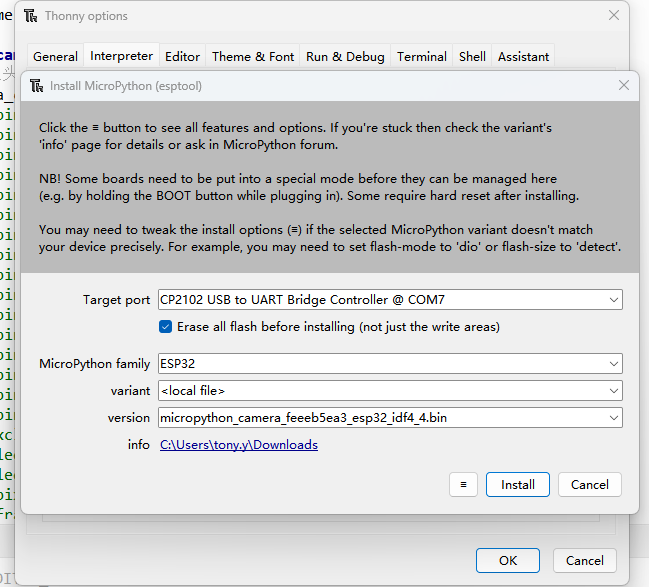This screenshot has width=649, height=587.
Task: Open the C:\Users\tony.y\Downloads info link
Action: [239, 445]
